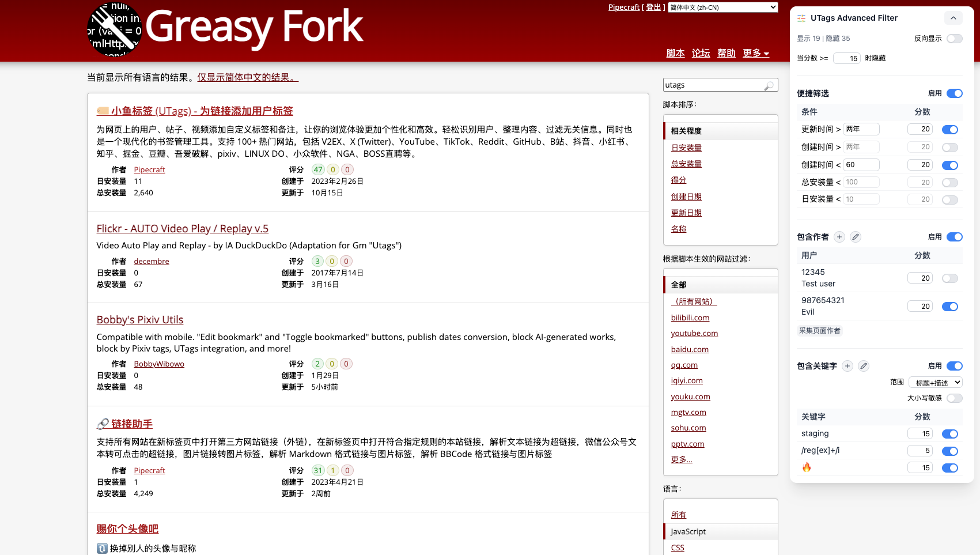Click the Greasy Fork fork logo
This screenshot has width=980, height=555.
pos(114,30)
